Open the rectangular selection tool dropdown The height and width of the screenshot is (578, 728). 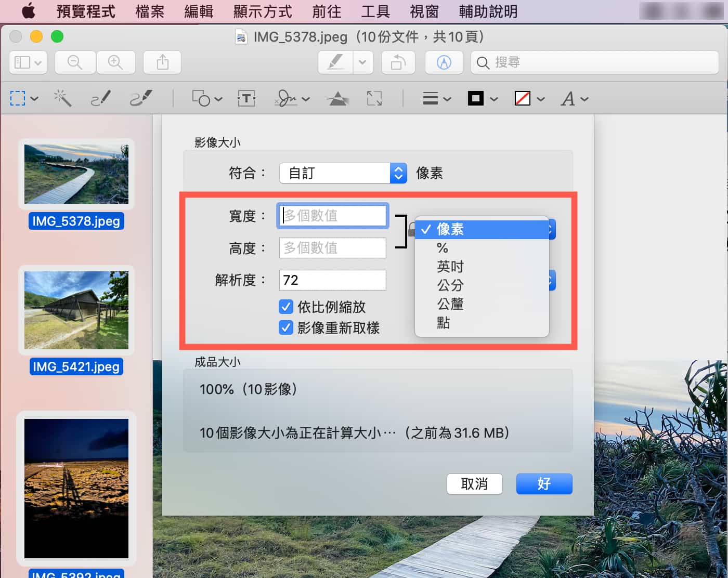24,98
